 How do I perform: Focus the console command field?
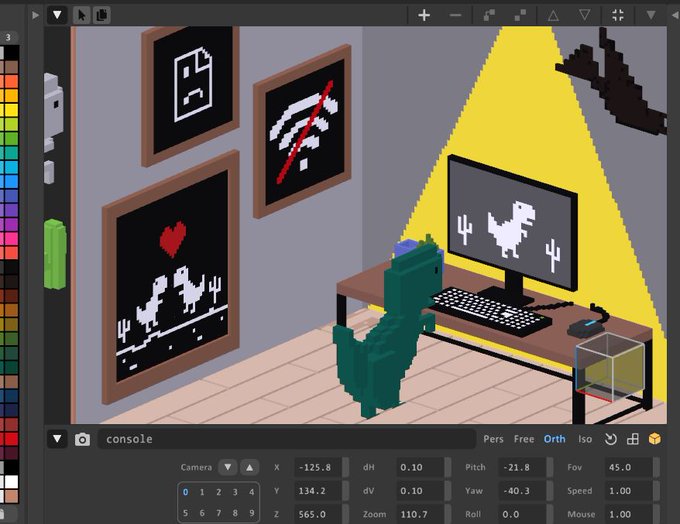click(x=287, y=439)
